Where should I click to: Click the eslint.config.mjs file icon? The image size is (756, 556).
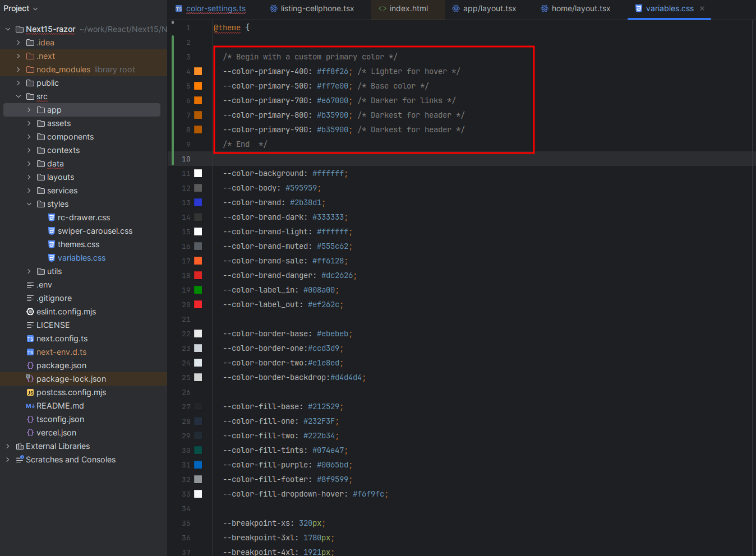pos(30,312)
